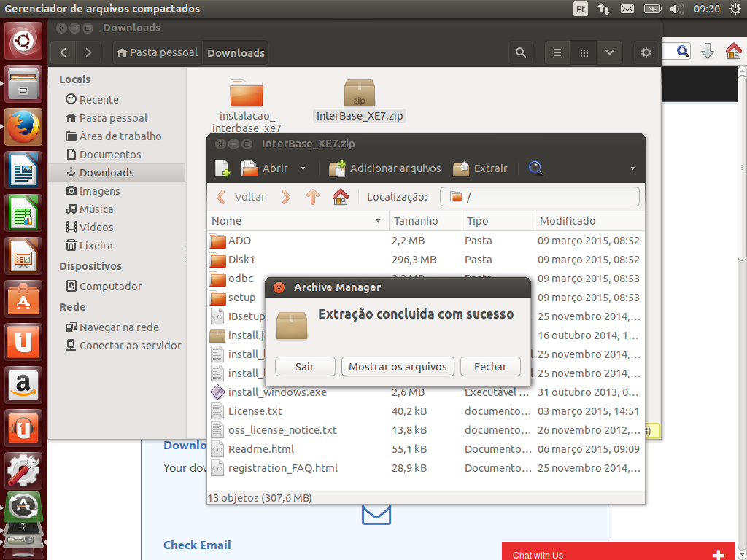Open Firefox from the launcher
This screenshot has width=747, height=560.
(23, 127)
